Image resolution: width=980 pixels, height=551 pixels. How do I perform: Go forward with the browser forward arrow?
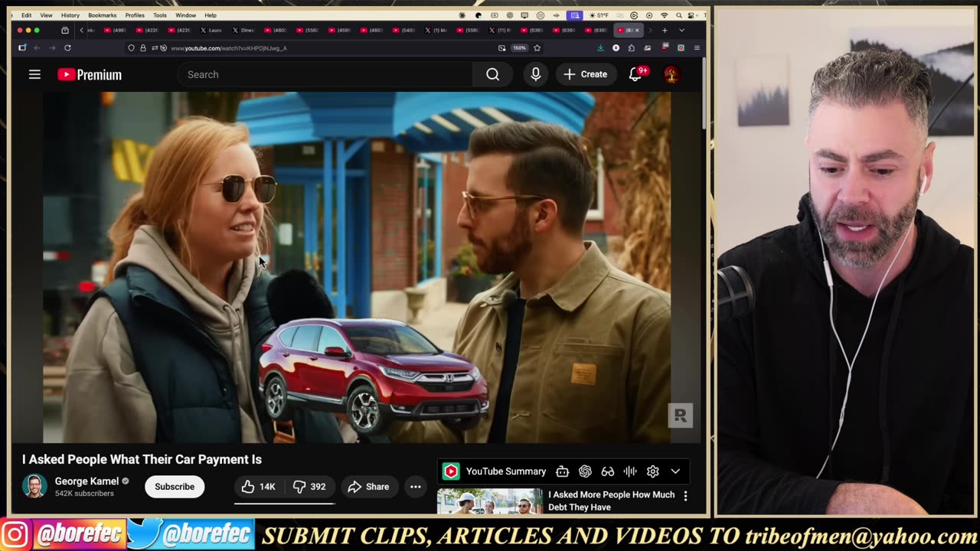click(x=52, y=47)
